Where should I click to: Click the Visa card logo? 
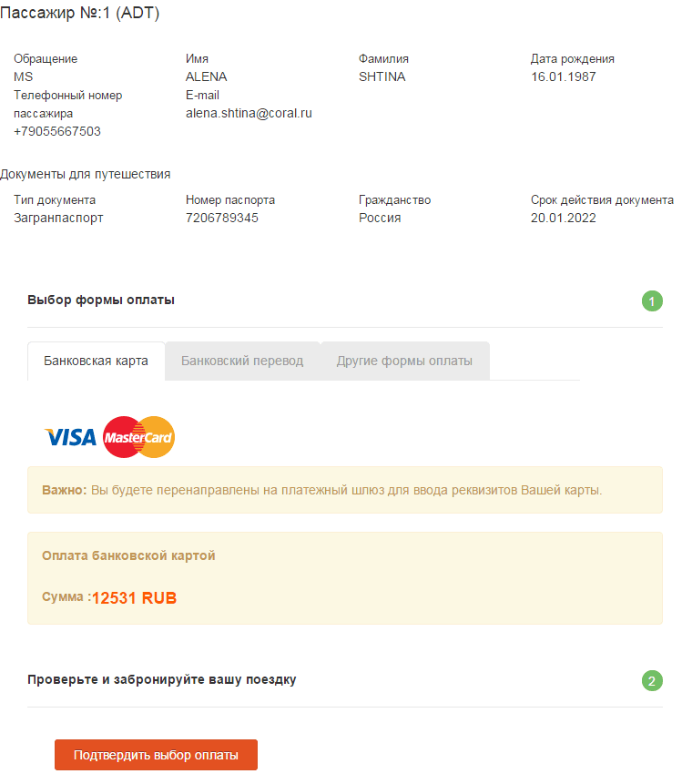coord(70,437)
